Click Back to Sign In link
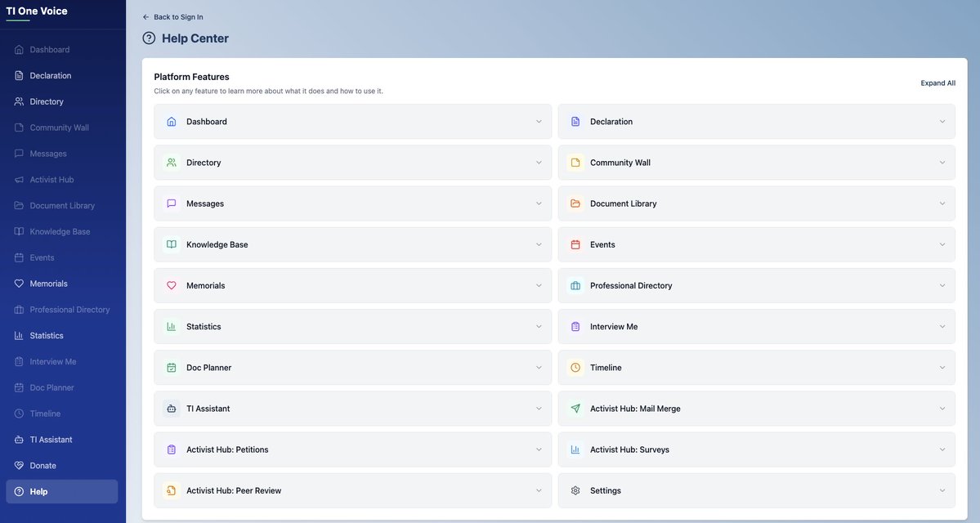The height and width of the screenshot is (523, 980). (172, 17)
